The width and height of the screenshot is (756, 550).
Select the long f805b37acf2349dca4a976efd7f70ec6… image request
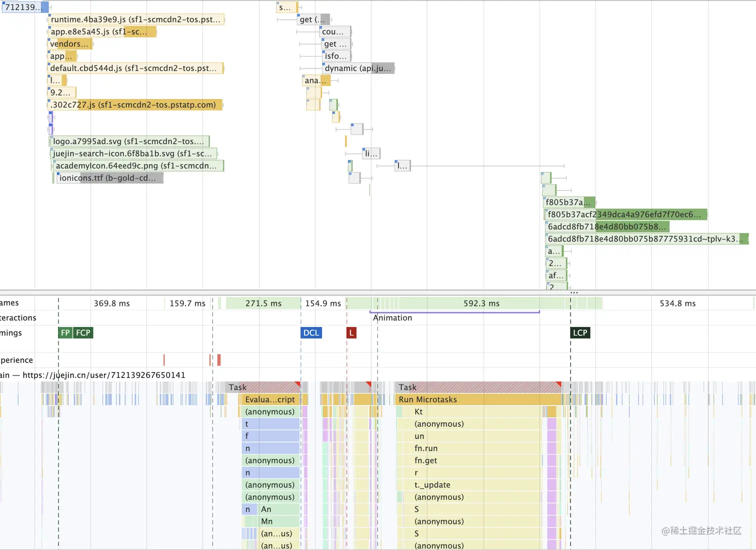(x=625, y=214)
